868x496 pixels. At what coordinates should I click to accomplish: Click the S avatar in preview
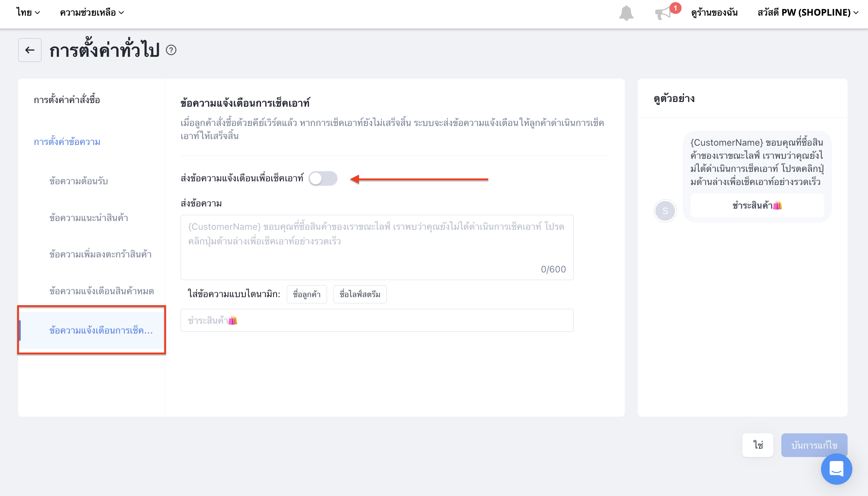pos(665,211)
